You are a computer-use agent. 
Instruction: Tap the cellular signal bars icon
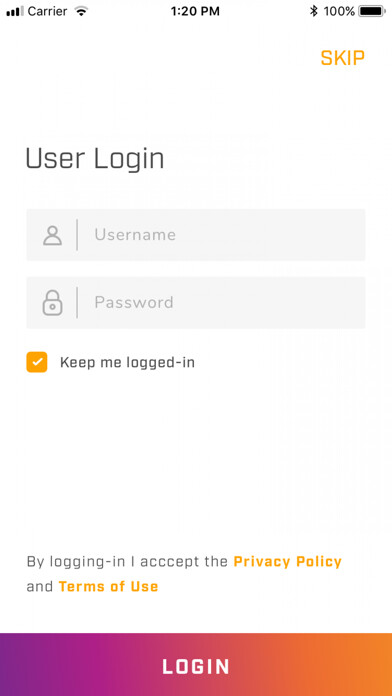click(15, 12)
